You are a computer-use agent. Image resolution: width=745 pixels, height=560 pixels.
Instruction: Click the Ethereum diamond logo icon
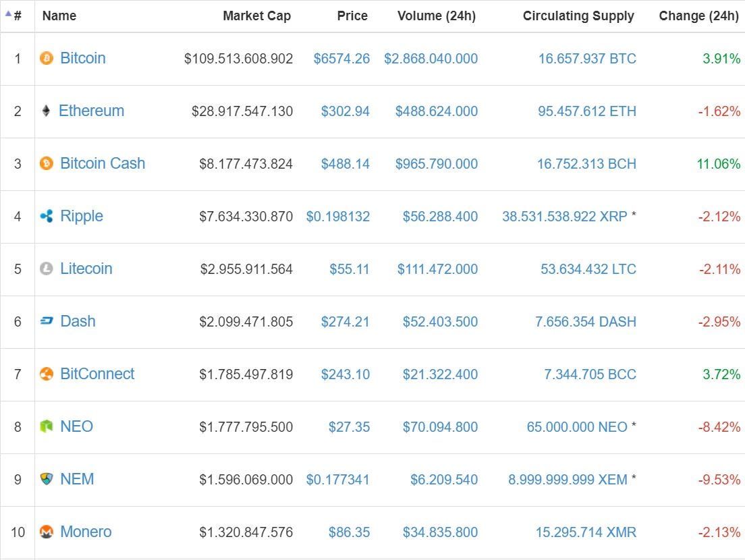click(x=46, y=111)
